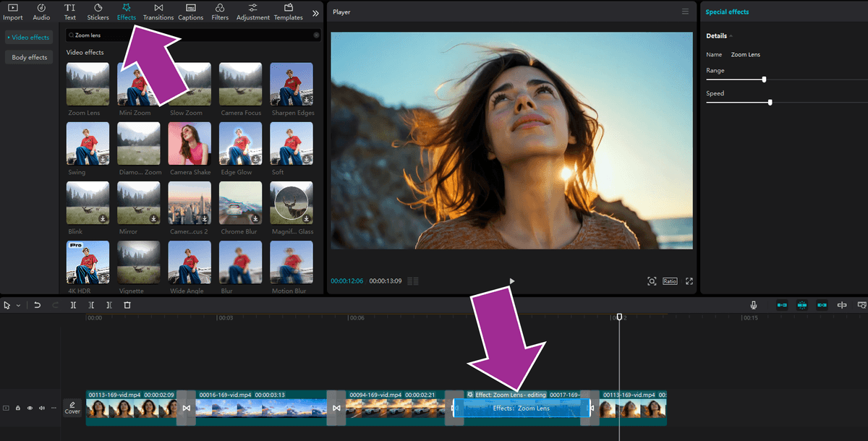Click the Cover button

(x=72, y=408)
